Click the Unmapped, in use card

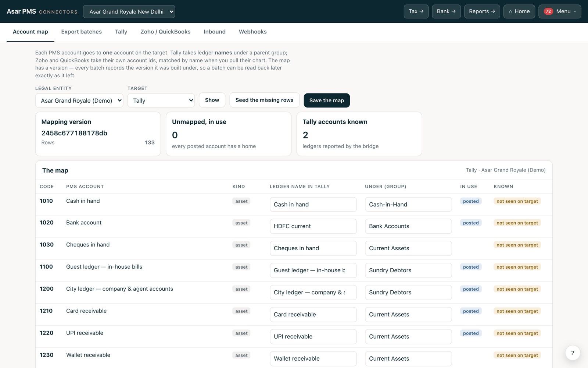[x=229, y=134]
